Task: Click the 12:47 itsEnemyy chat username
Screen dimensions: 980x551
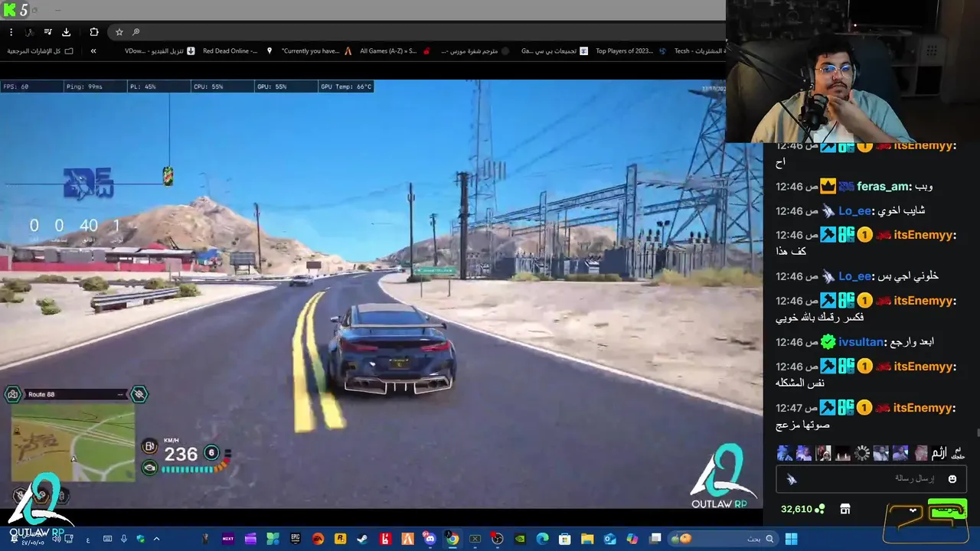Action: [x=923, y=408]
